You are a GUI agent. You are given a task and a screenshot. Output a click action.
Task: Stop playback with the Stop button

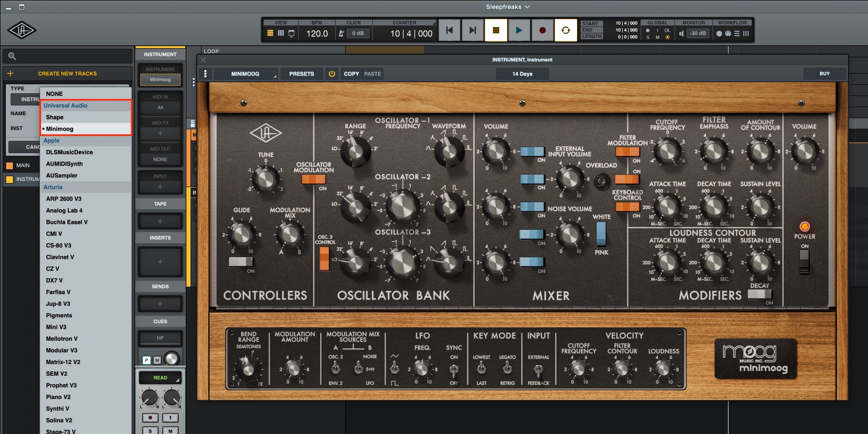pyautogui.click(x=496, y=31)
